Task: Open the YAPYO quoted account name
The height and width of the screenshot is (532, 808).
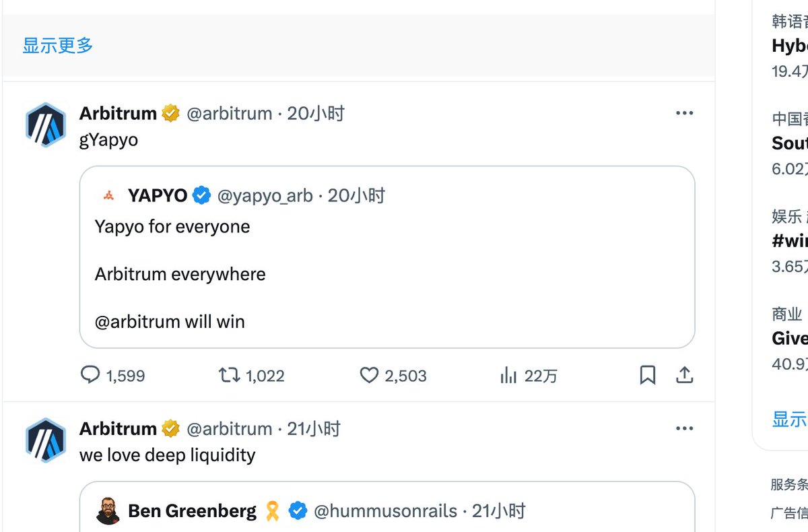Action: 158,195
